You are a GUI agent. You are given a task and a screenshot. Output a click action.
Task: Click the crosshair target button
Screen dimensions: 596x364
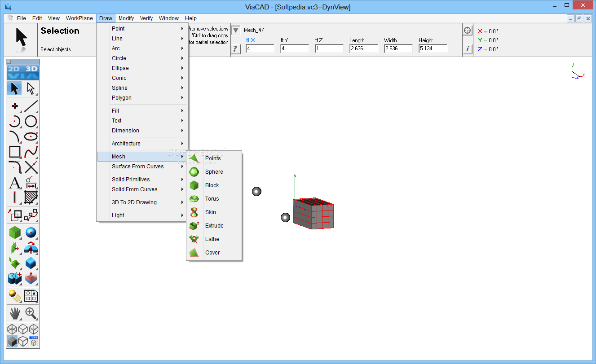pos(468,31)
